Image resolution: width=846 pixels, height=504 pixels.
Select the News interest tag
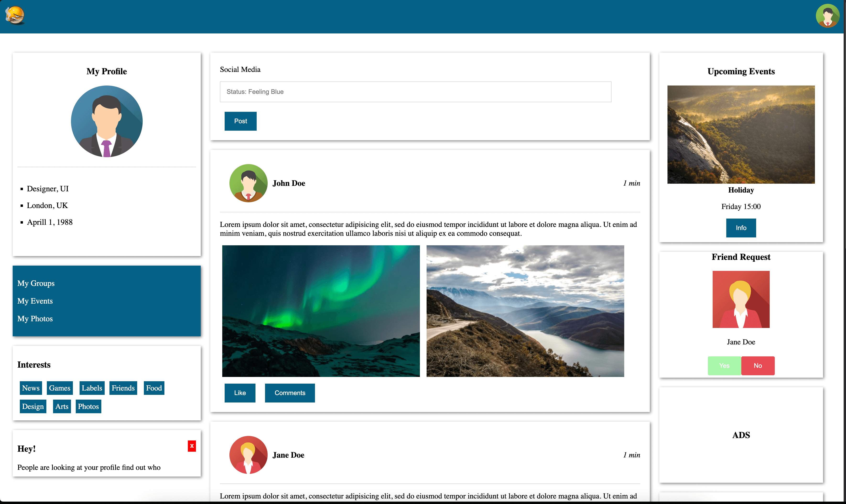[31, 388]
